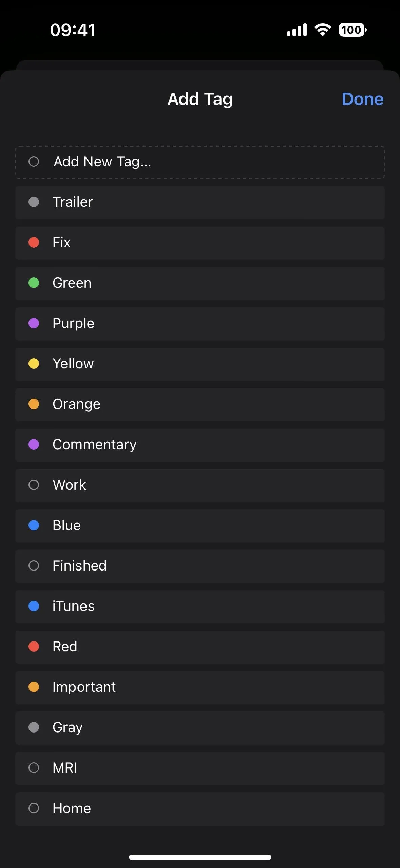
Task: Toggle the empty circle next to Finished
Action: (34, 566)
